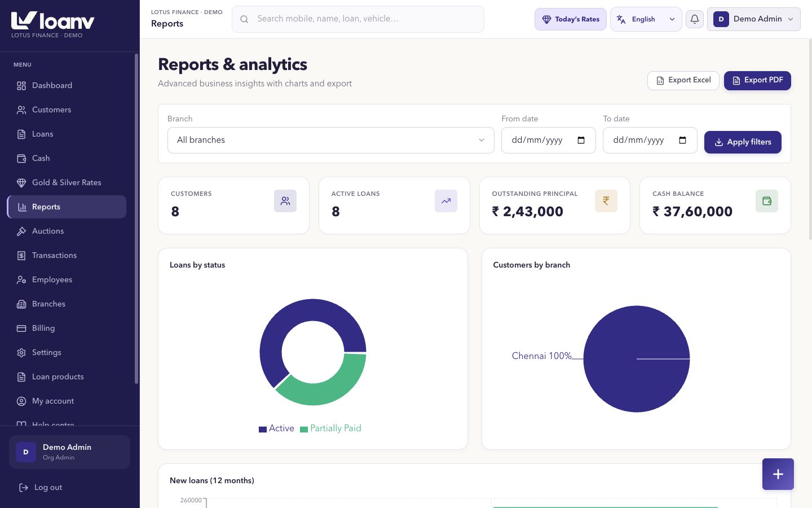Screen dimensions: 812x508
Task: Expand the English language dropdown
Action: 646,19
